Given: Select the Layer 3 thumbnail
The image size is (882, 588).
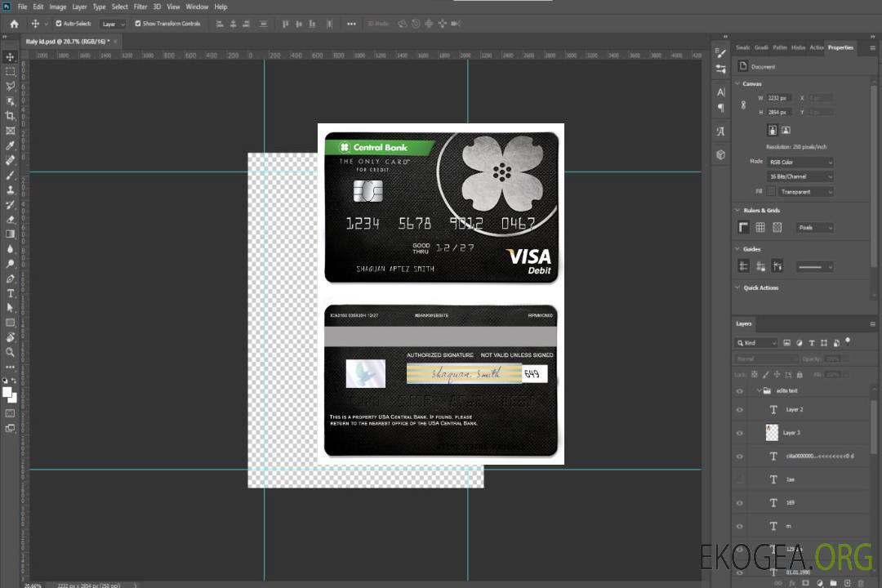Looking at the screenshot, I should (772, 433).
